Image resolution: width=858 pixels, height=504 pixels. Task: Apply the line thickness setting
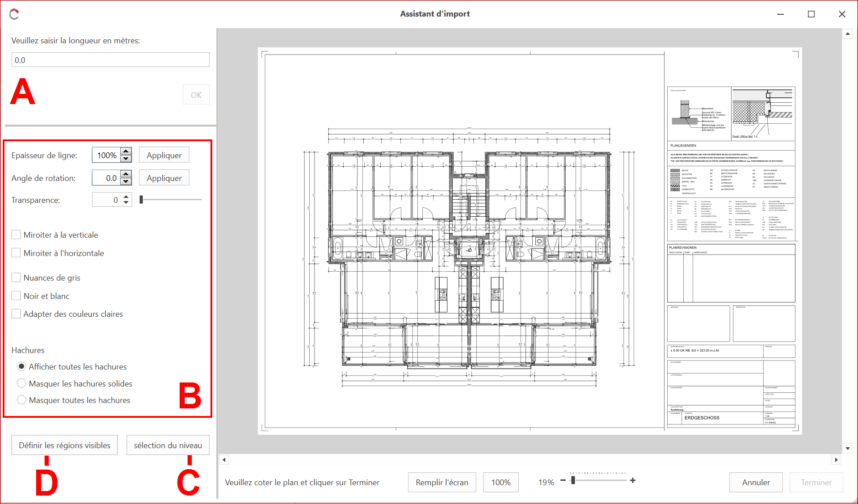(x=164, y=155)
